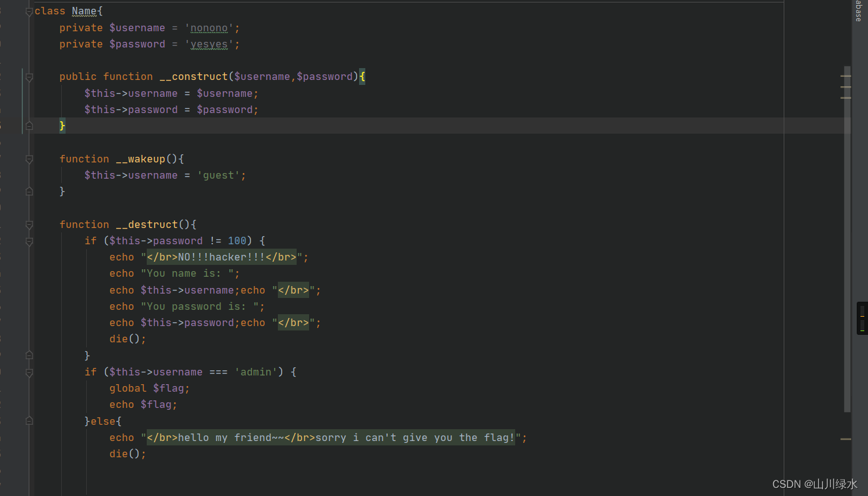
Task: Click the '$this->username = $username;' assignment
Action: [172, 94]
